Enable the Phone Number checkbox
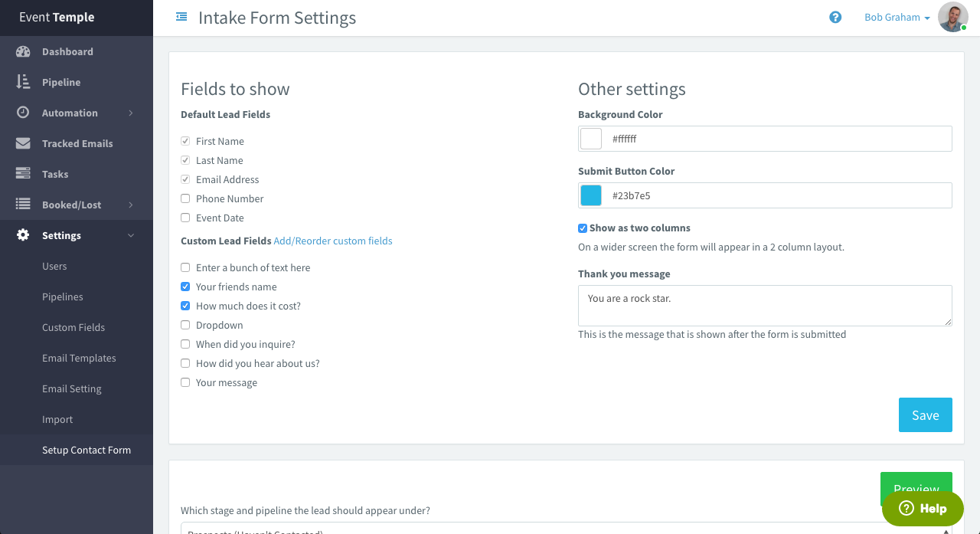Viewport: 980px width, 534px height. click(185, 198)
